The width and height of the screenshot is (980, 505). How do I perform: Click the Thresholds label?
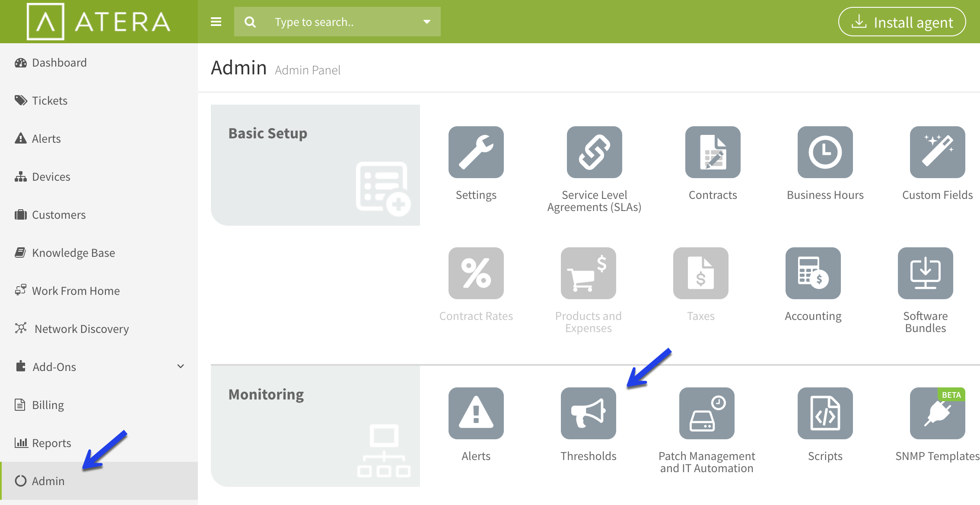(x=589, y=456)
